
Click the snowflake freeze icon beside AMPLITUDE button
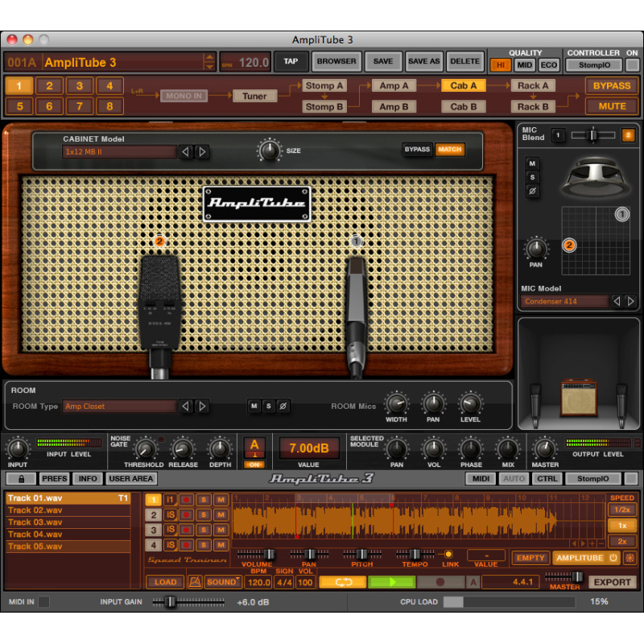[630, 558]
